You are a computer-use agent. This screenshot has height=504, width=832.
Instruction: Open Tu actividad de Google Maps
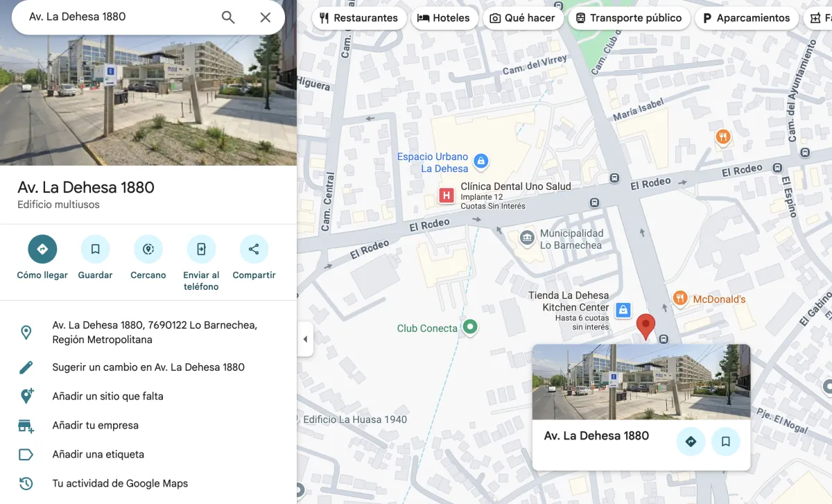click(x=120, y=484)
